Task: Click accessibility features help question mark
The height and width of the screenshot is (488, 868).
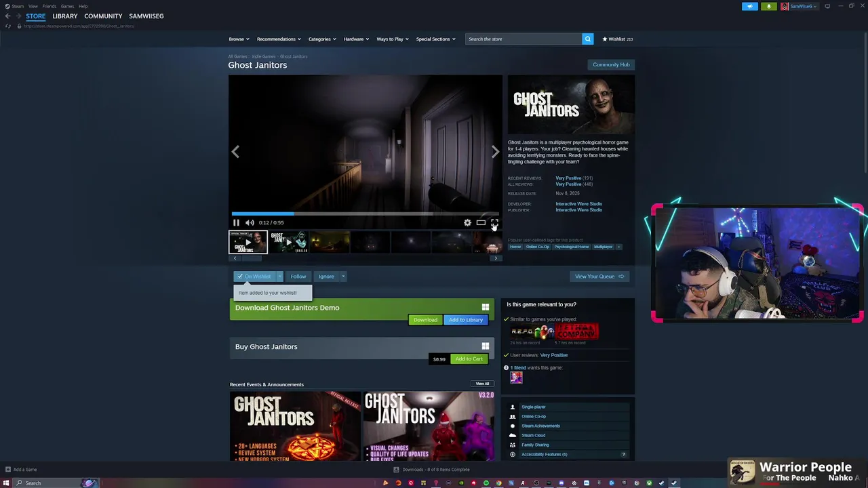Action: [x=623, y=454]
